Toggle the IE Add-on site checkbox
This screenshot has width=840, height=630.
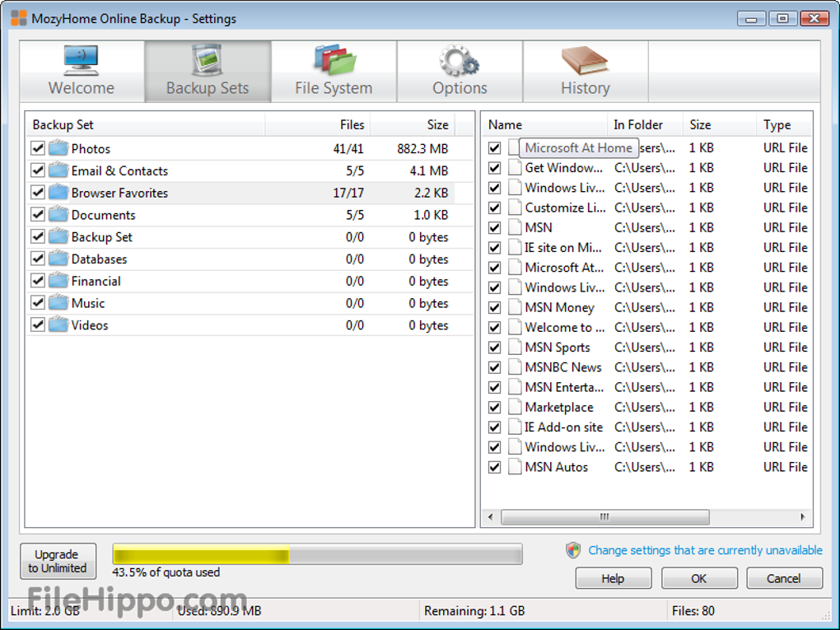coord(494,427)
